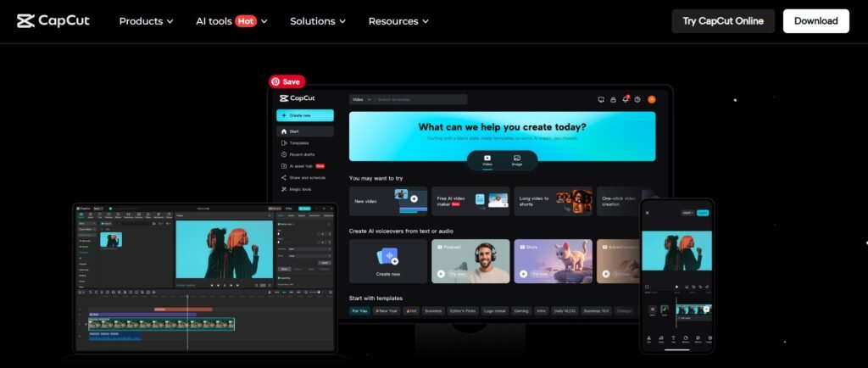Click media thumbnail in laptop editor library
This screenshot has width=868, height=368.
[x=111, y=240]
